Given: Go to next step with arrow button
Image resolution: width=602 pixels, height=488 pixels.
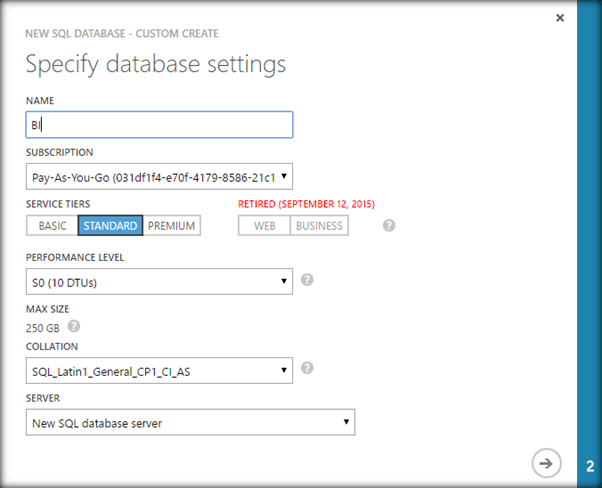Looking at the screenshot, I should (546, 462).
